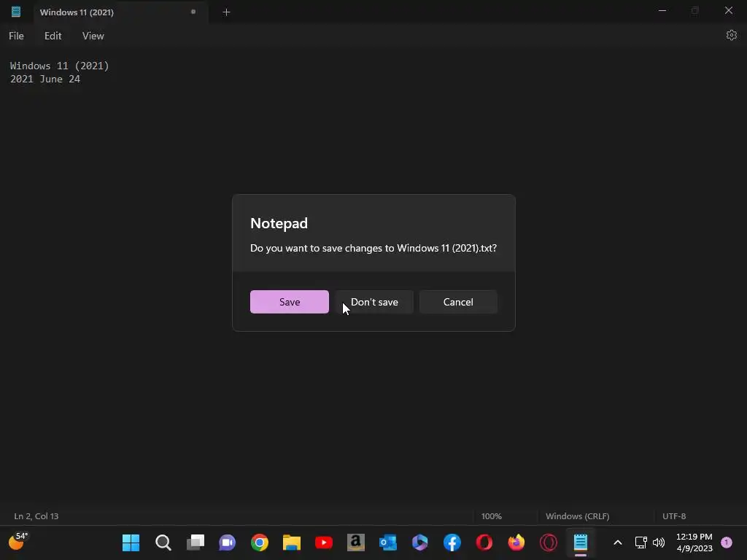Cancel the save changes dialog
The image size is (747, 560).
coord(458,302)
